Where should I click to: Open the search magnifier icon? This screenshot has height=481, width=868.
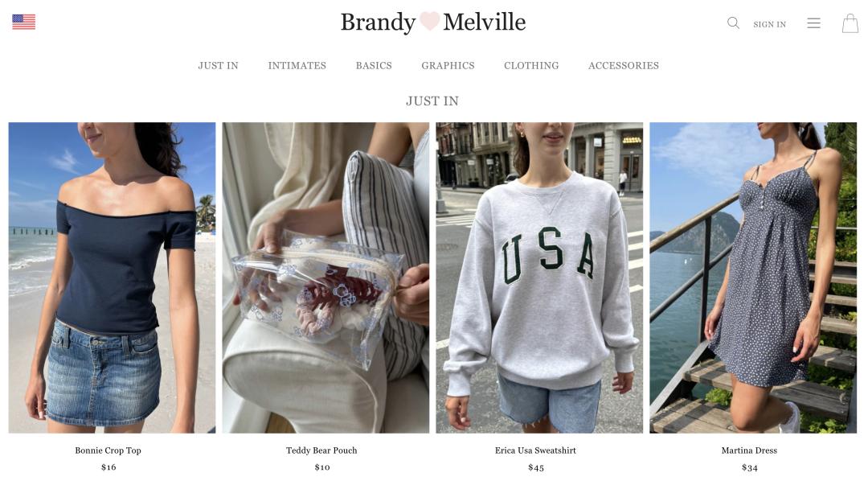tap(733, 23)
